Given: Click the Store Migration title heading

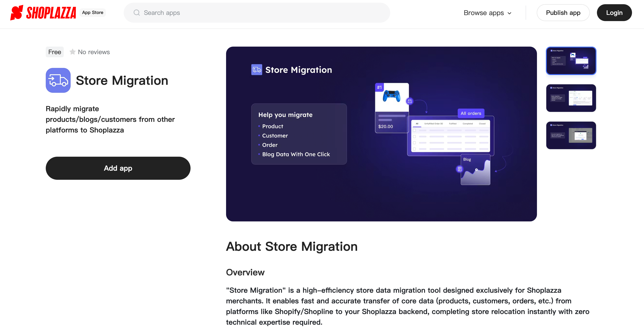Looking at the screenshot, I should [x=122, y=80].
